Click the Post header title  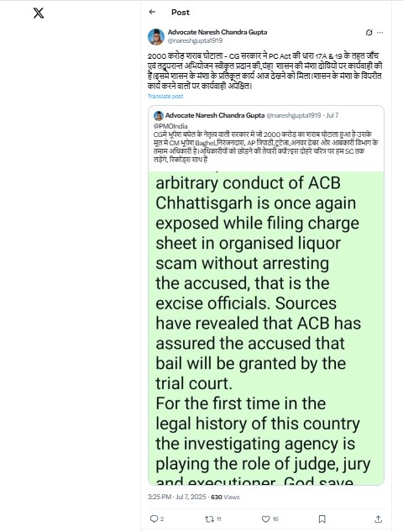(x=181, y=13)
